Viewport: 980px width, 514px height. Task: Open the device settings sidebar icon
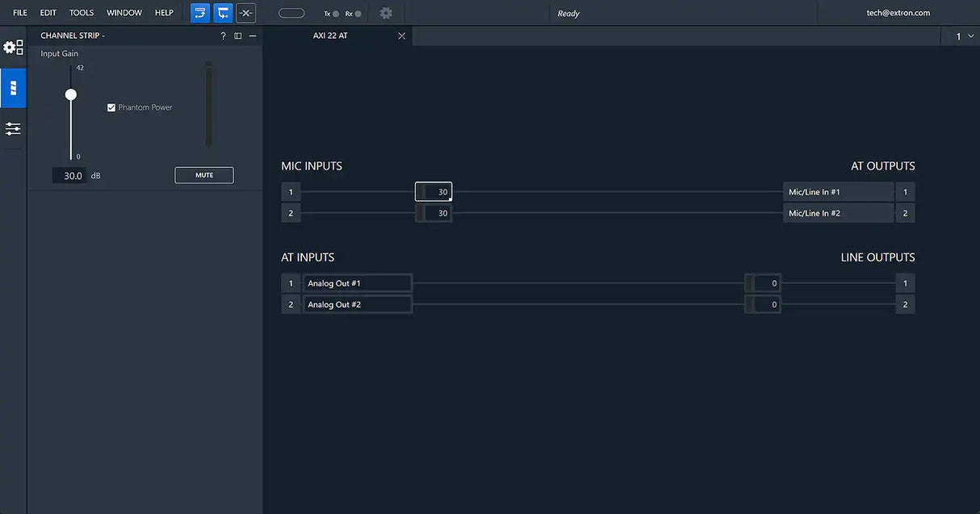click(x=14, y=48)
